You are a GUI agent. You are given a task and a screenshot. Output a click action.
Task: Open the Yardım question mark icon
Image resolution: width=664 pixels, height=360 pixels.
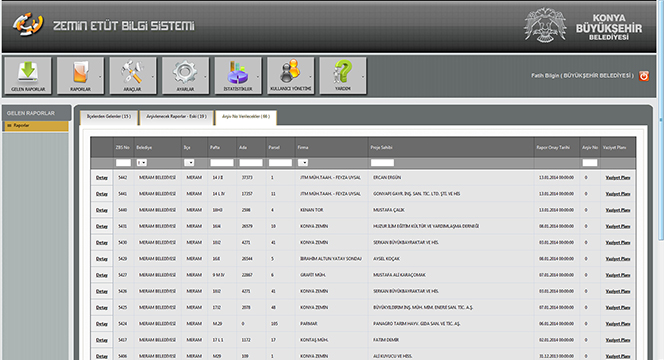(x=343, y=75)
